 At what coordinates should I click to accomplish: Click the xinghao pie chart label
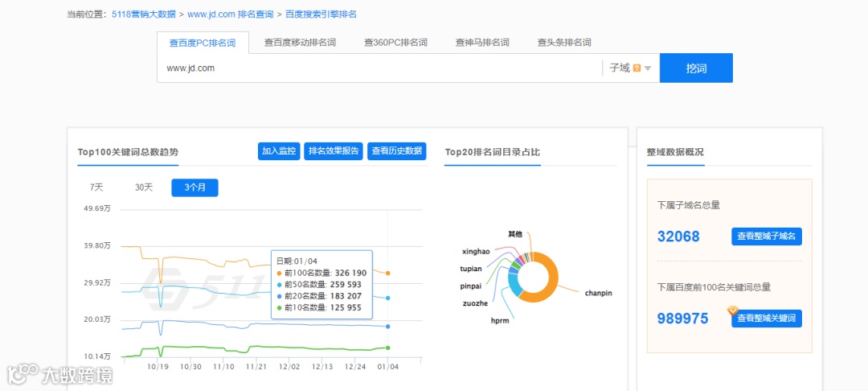(476, 252)
